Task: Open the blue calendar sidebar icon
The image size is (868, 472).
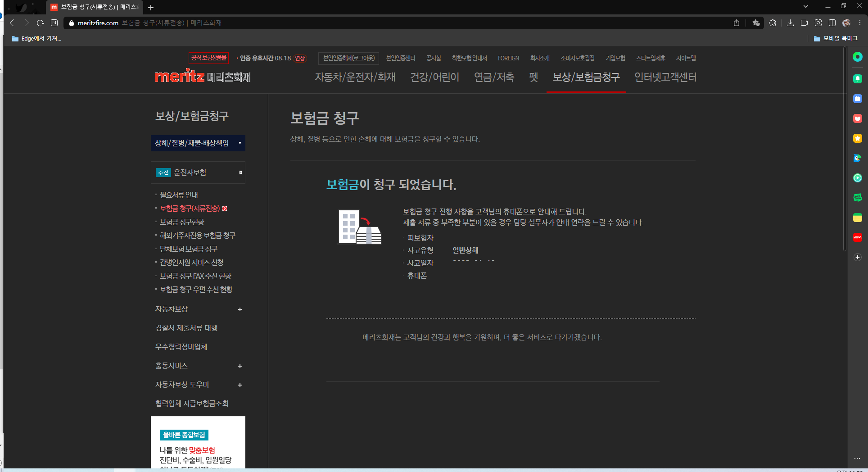Action: tap(858, 99)
